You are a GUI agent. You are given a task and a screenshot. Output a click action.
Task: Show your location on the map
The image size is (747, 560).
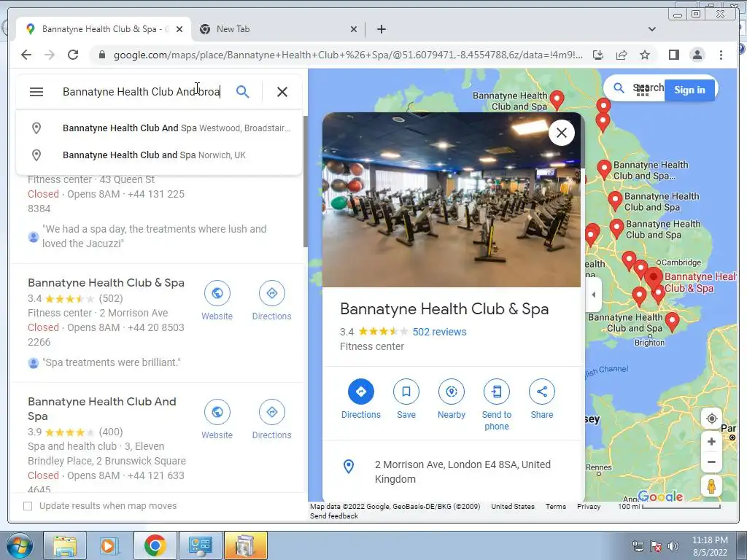tap(711, 419)
